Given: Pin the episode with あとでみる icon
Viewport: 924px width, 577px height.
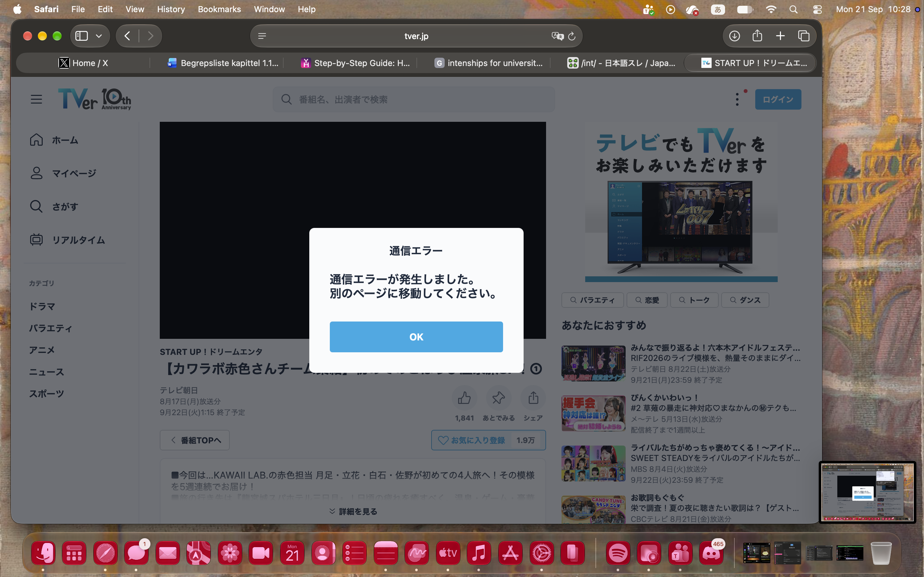Looking at the screenshot, I should (498, 398).
